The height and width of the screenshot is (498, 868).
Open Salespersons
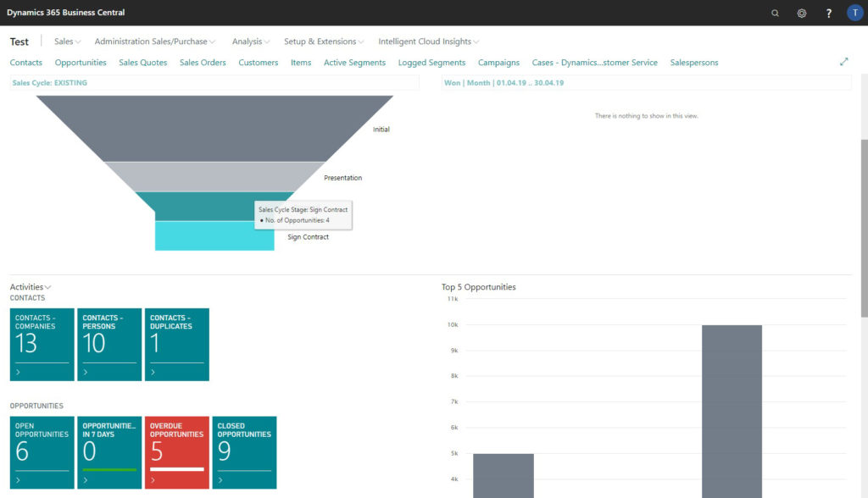(x=694, y=63)
